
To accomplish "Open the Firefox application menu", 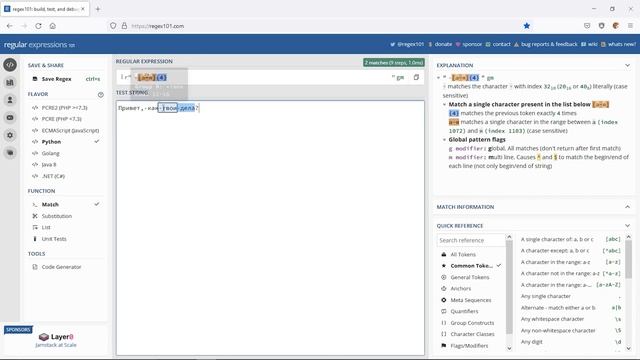I will [x=630, y=26].
